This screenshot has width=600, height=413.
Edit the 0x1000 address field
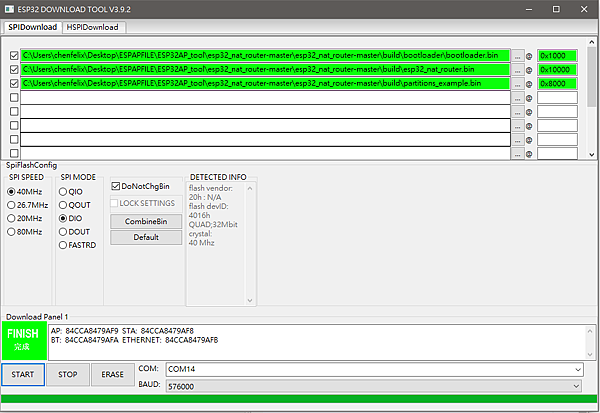[557, 56]
